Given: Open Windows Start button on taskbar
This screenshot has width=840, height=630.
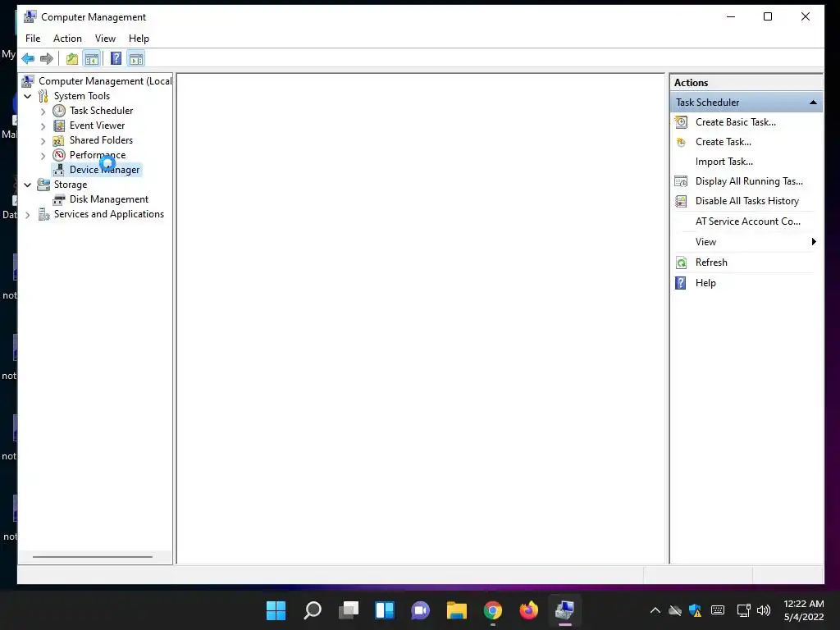Looking at the screenshot, I should (x=276, y=610).
